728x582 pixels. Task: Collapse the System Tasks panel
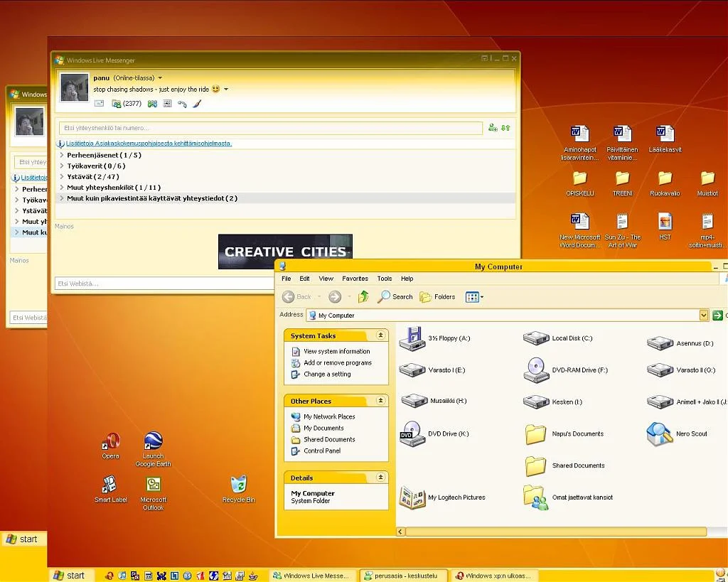point(381,335)
